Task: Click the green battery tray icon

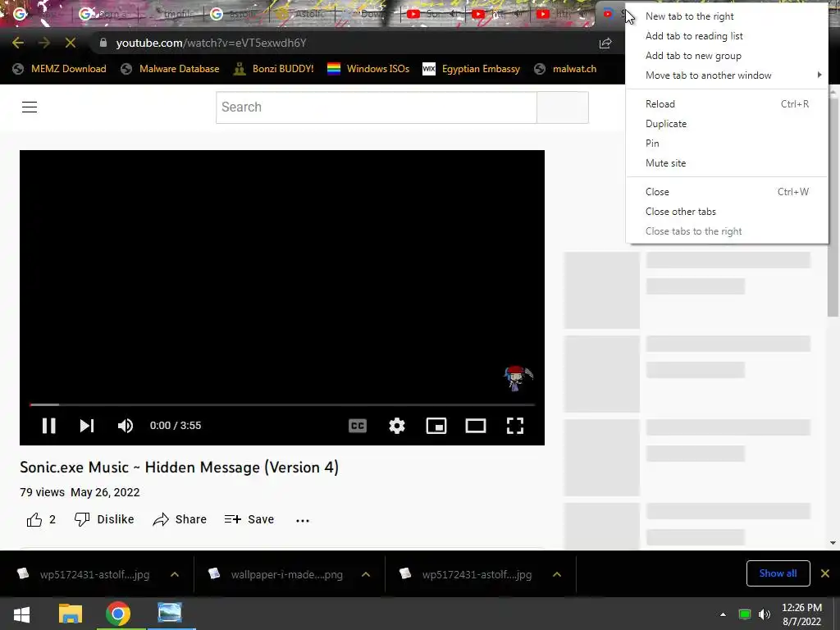Action: (x=745, y=614)
